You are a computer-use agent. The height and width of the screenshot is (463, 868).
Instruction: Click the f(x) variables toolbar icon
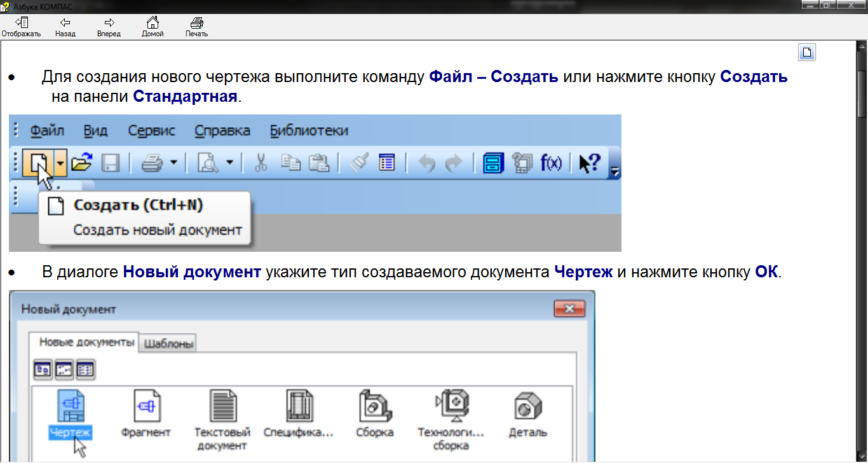[551, 163]
